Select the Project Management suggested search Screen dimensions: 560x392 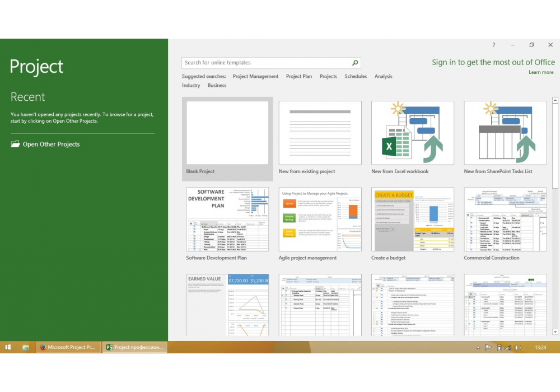coord(255,76)
